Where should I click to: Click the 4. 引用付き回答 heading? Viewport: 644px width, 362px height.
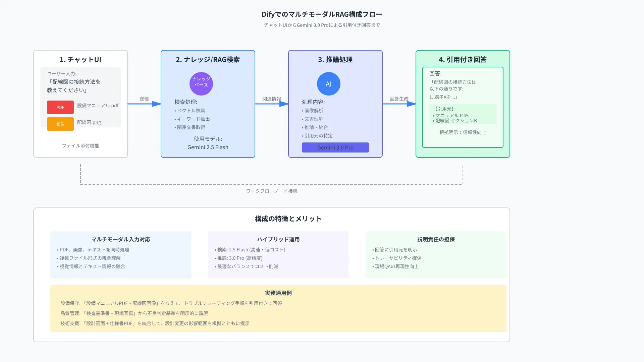click(463, 60)
